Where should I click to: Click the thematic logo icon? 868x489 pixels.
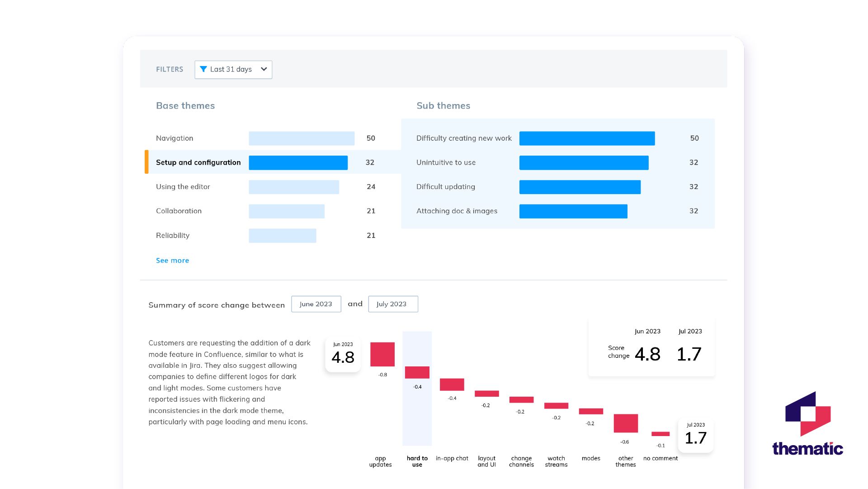point(808,414)
